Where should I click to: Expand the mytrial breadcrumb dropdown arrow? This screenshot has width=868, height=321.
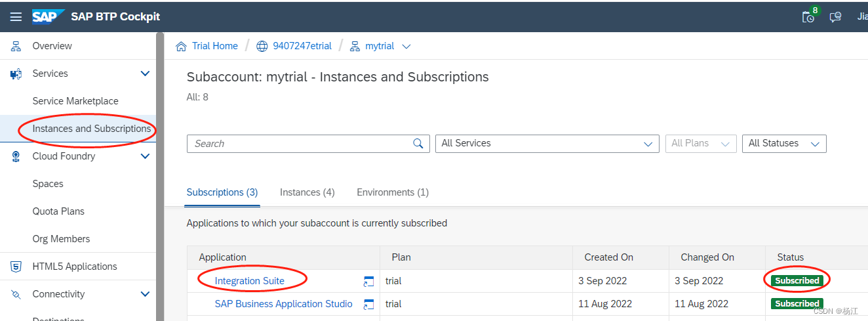tap(406, 47)
